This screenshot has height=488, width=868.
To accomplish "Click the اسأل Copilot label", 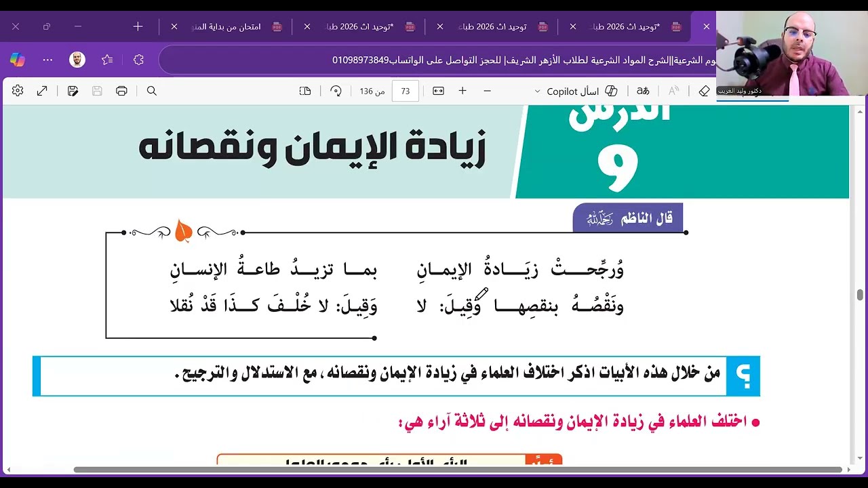I will tap(572, 91).
